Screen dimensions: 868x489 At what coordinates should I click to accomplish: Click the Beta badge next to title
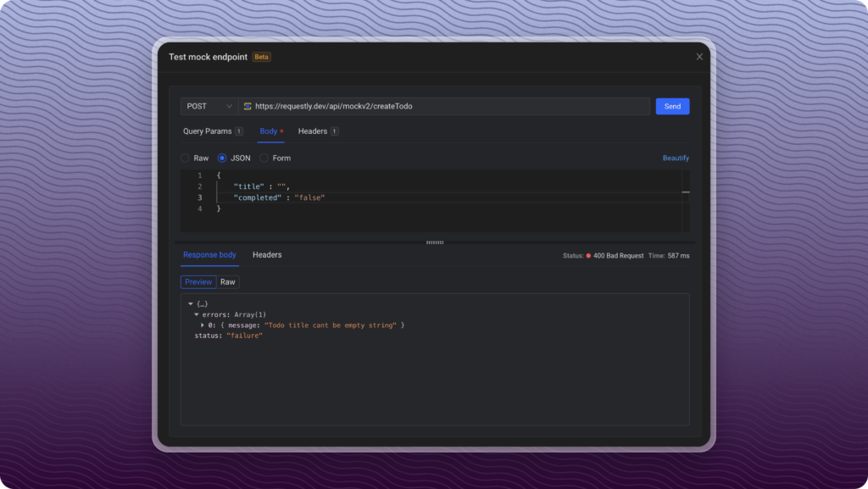point(261,57)
